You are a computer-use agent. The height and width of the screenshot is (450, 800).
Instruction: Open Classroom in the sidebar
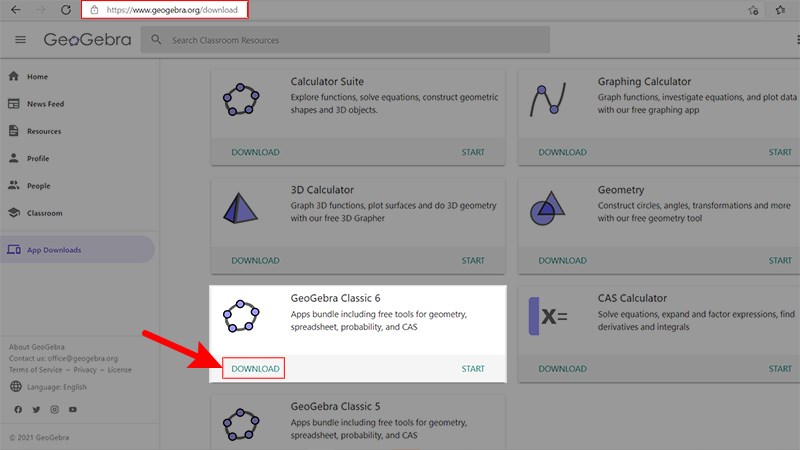(x=44, y=213)
